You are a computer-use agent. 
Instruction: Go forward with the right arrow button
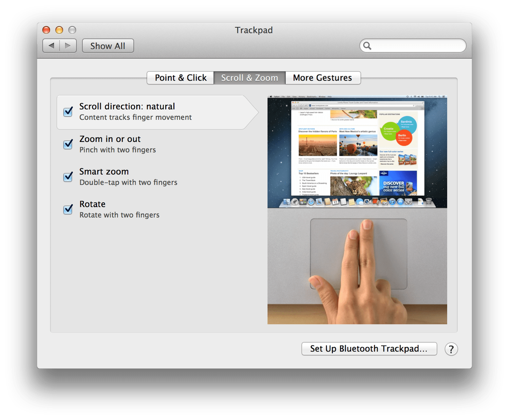[x=68, y=46]
